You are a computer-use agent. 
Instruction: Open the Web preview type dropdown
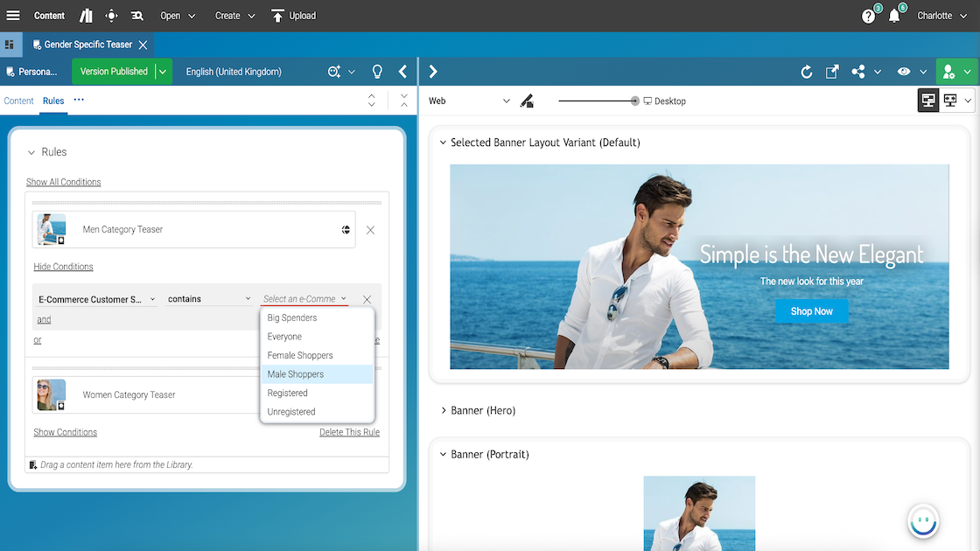[x=469, y=101]
